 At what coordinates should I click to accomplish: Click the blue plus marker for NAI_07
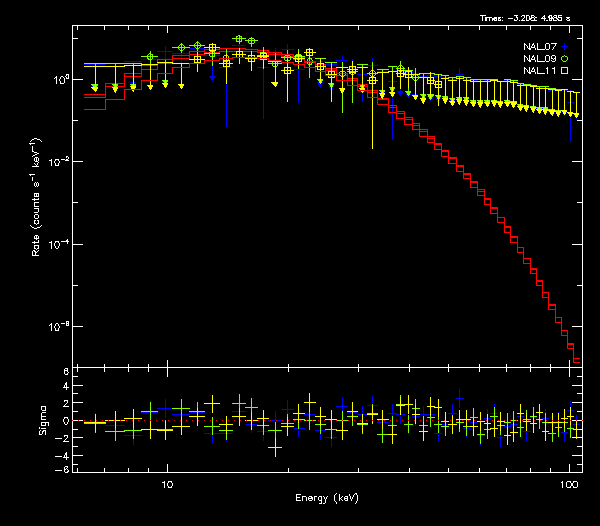click(565, 46)
